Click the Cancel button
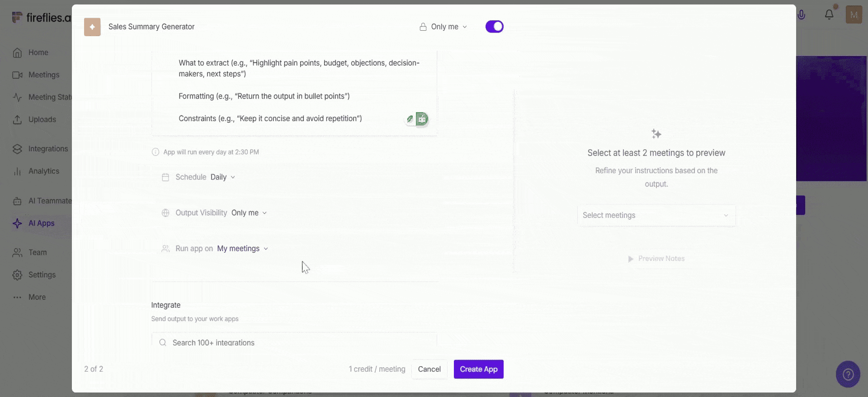This screenshot has width=868, height=397. pos(429,369)
